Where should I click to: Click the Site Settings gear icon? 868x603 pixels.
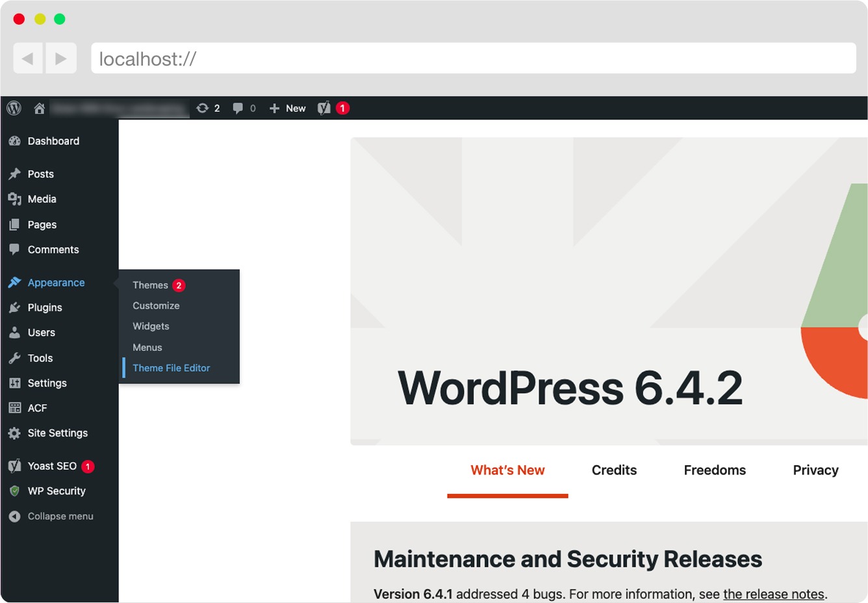pos(14,433)
